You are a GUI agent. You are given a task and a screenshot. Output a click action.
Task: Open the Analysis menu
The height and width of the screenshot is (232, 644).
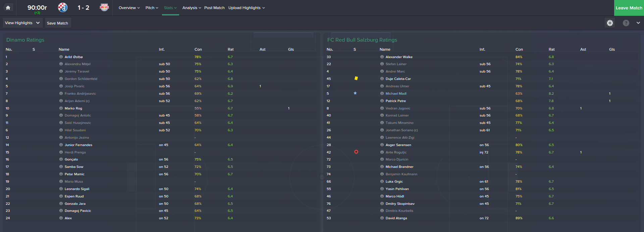[192, 8]
